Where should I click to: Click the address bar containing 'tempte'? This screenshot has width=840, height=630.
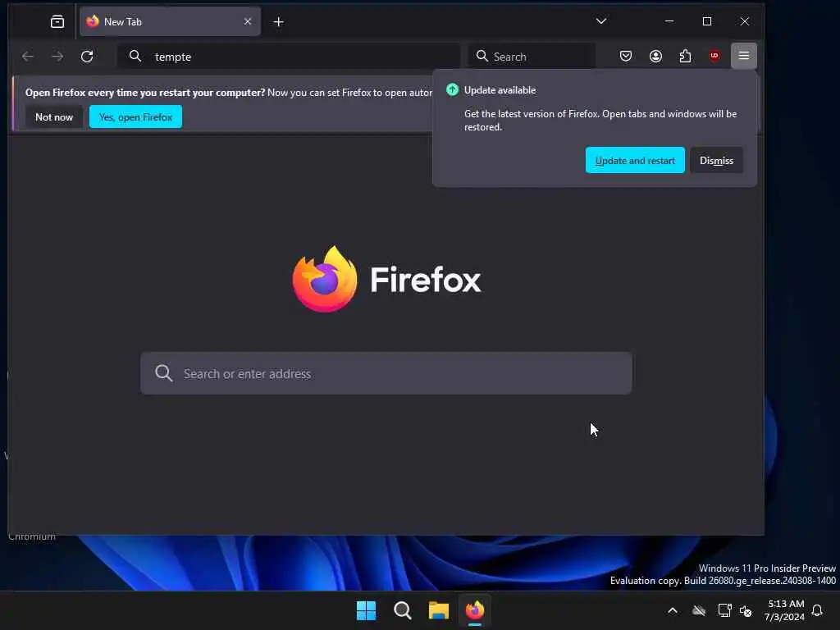coord(289,57)
